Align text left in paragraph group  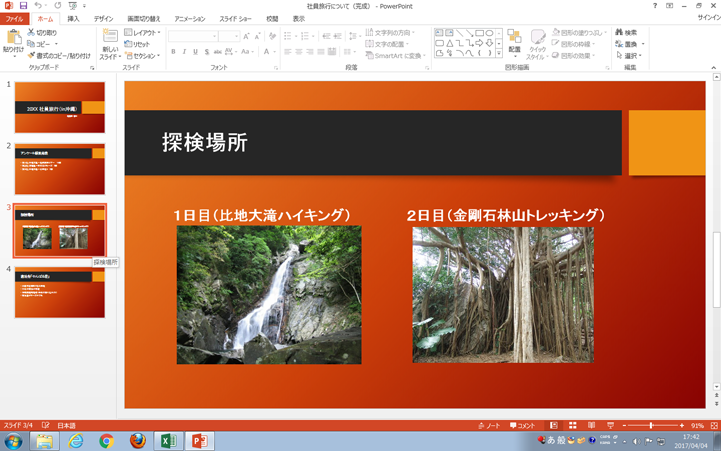(288, 52)
